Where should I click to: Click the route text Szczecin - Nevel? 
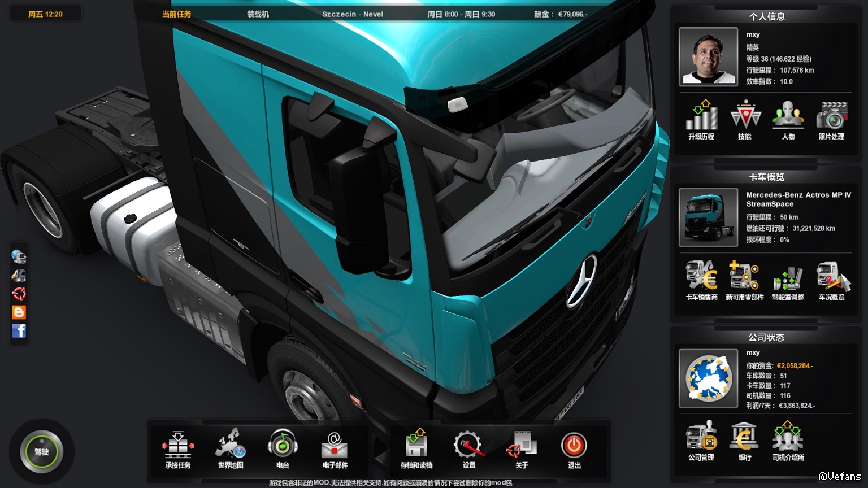tap(353, 14)
